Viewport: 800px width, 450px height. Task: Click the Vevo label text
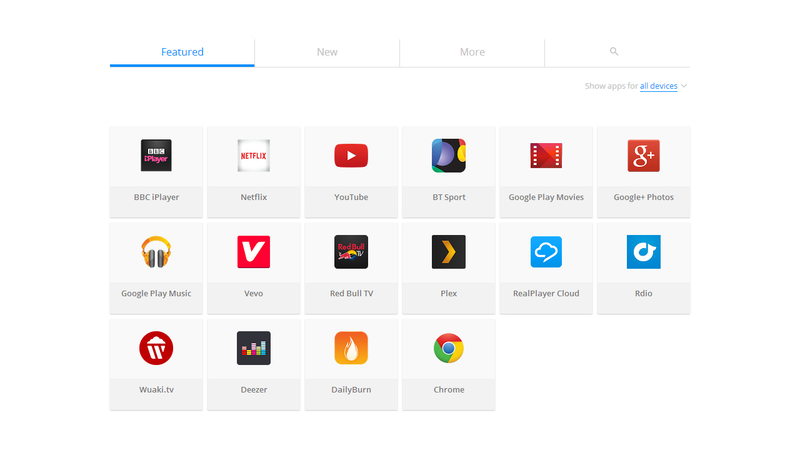[x=254, y=293]
